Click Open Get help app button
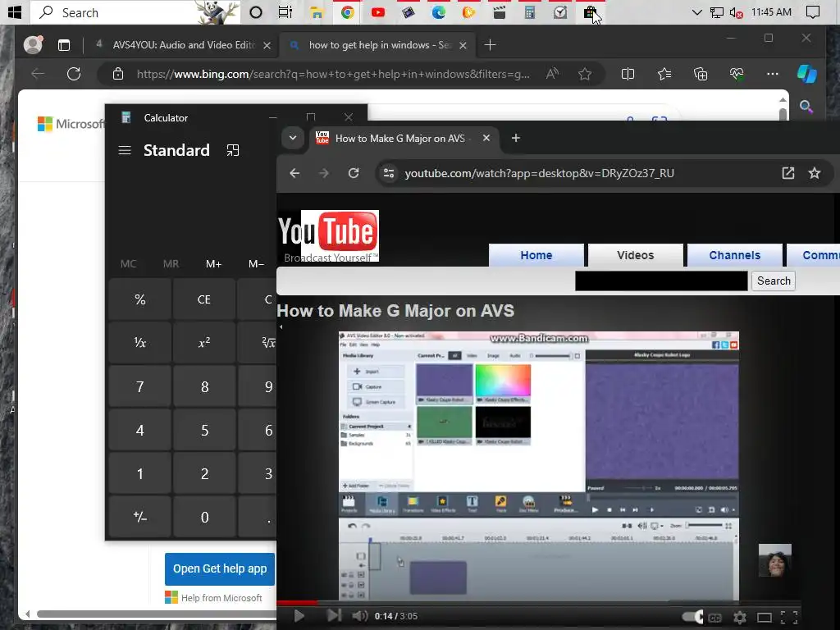The image size is (840, 630). click(x=220, y=569)
